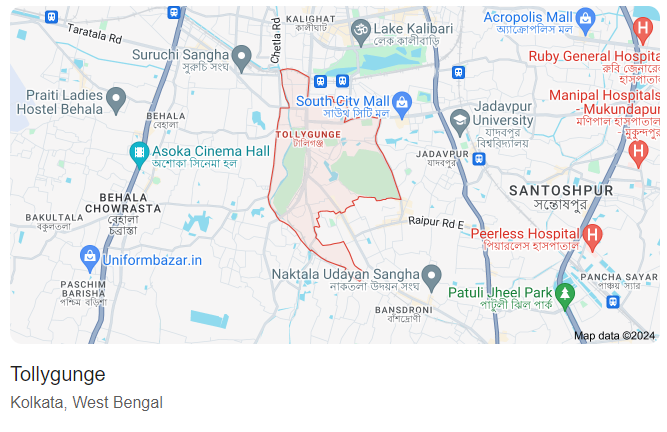The height and width of the screenshot is (432, 667).
Task: Click the Suruchi Sangha location pin
Action: coord(242,59)
